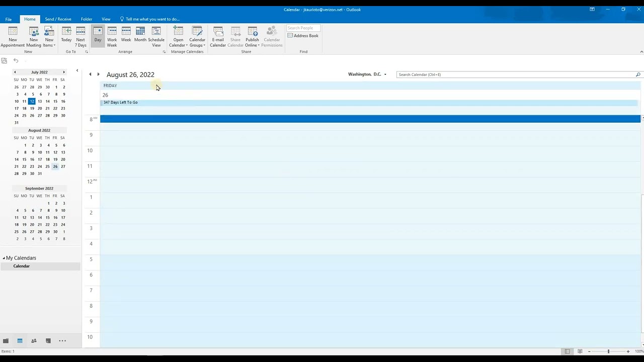The height and width of the screenshot is (362, 644).
Task: Go to the next day arrow
Action: 98,74
